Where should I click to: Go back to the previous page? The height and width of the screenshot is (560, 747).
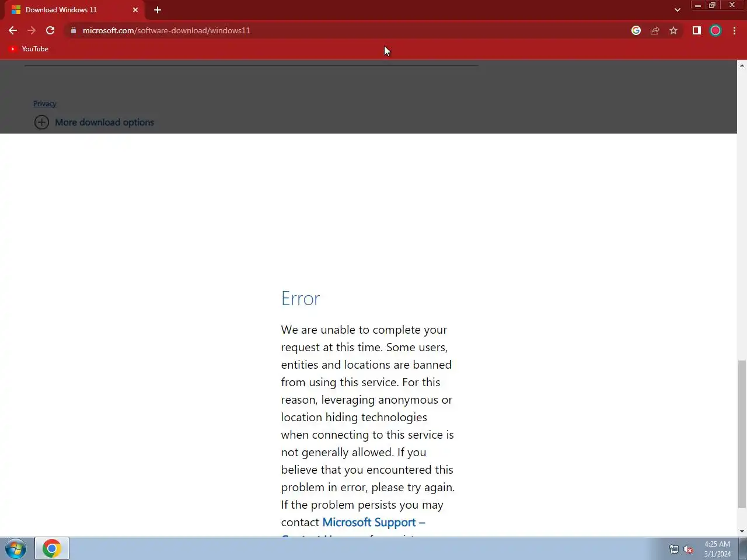(x=13, y=30)
